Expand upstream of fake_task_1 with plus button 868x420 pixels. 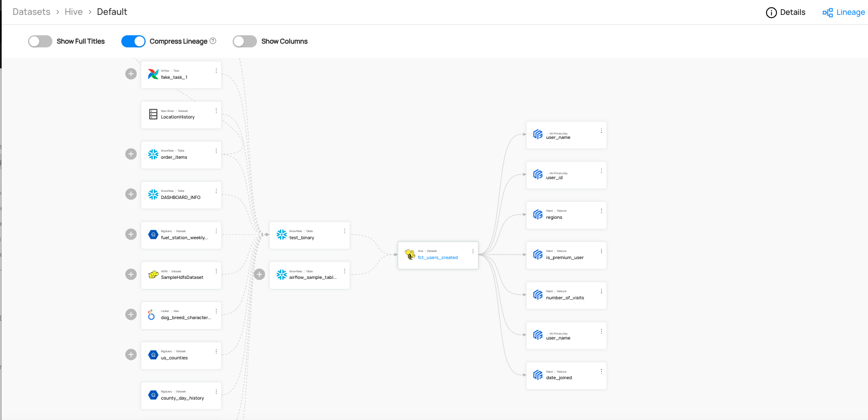(131, 74)
